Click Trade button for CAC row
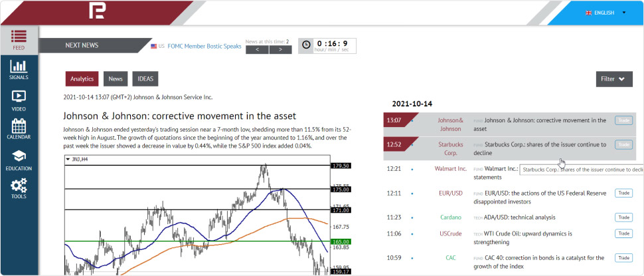The height and width of the screenshot is (276, 644). 623,258
